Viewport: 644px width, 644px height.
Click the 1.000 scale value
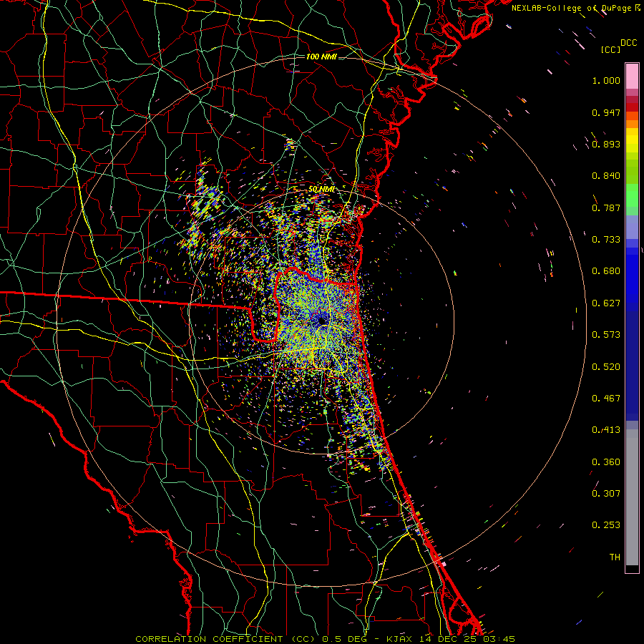[606, 80]
